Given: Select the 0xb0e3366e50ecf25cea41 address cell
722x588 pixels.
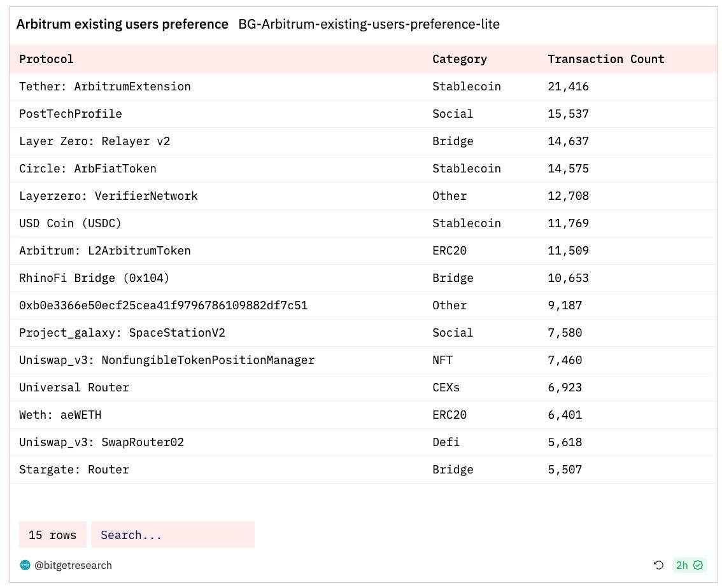Looking at the screenshot, I should pos(163,305).
